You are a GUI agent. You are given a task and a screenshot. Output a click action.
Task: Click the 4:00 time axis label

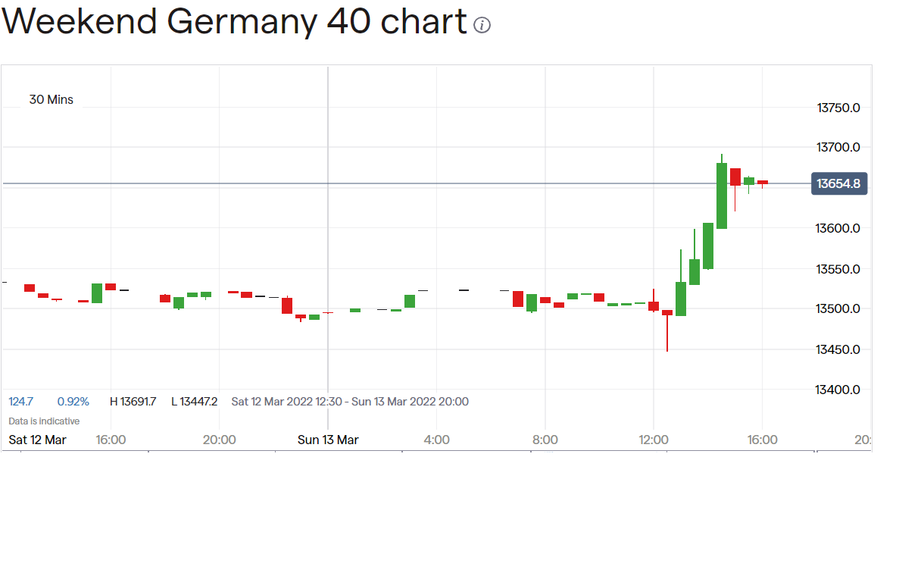coord(437,440)
